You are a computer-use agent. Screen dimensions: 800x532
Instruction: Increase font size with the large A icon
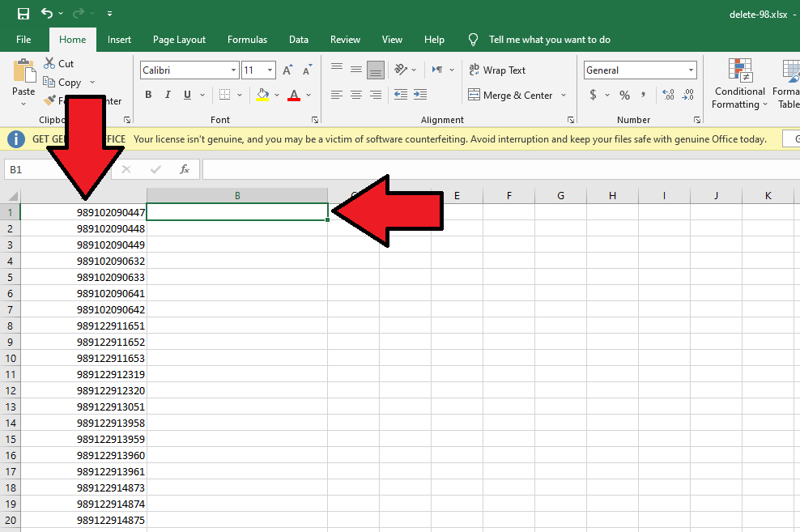(x=287, y=70)
